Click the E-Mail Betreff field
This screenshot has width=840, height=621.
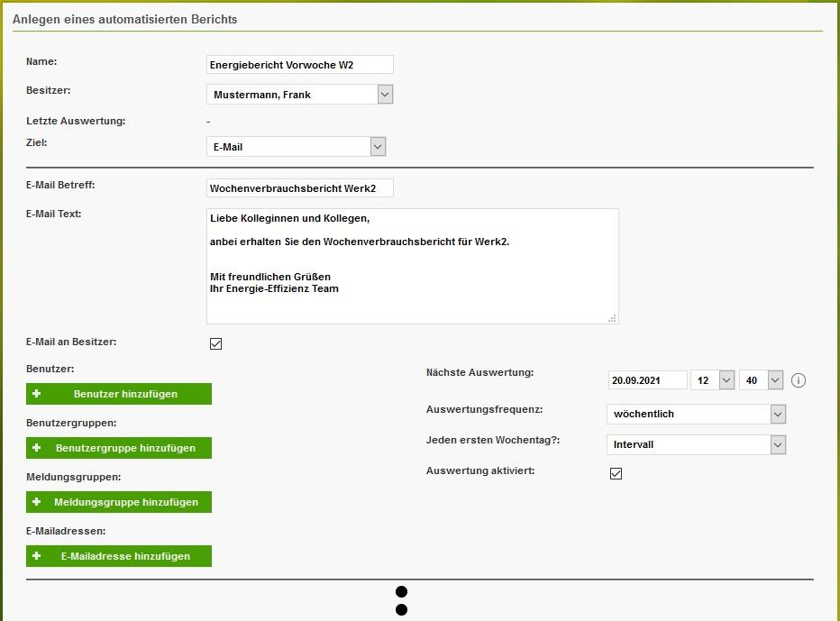(x=299, y=187)
